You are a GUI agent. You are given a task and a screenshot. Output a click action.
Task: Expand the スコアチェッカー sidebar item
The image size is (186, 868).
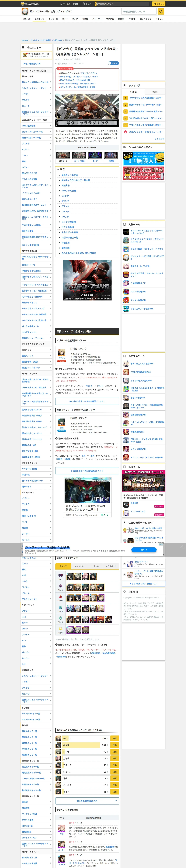coord(37,332)
